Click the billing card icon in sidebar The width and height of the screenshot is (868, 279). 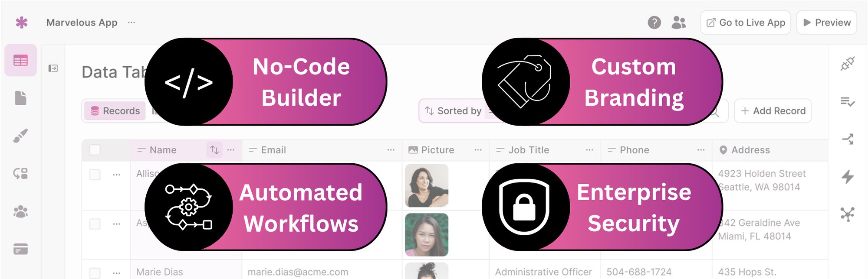[20, 249]
